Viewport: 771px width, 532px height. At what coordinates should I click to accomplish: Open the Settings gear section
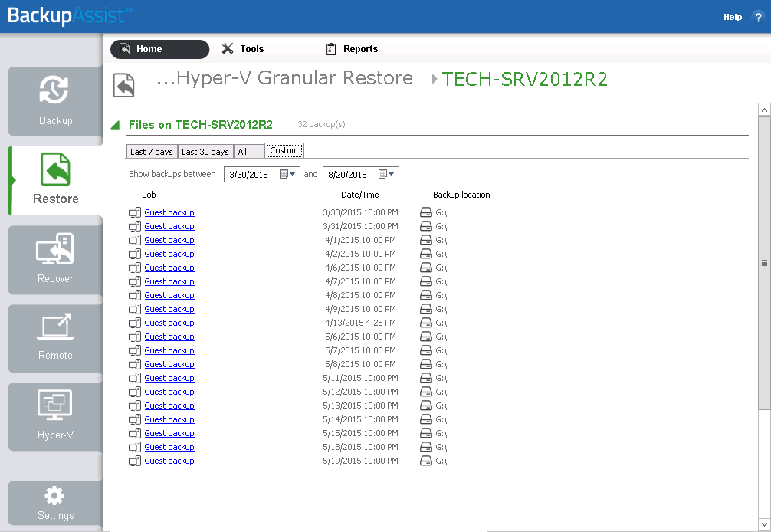55,503
